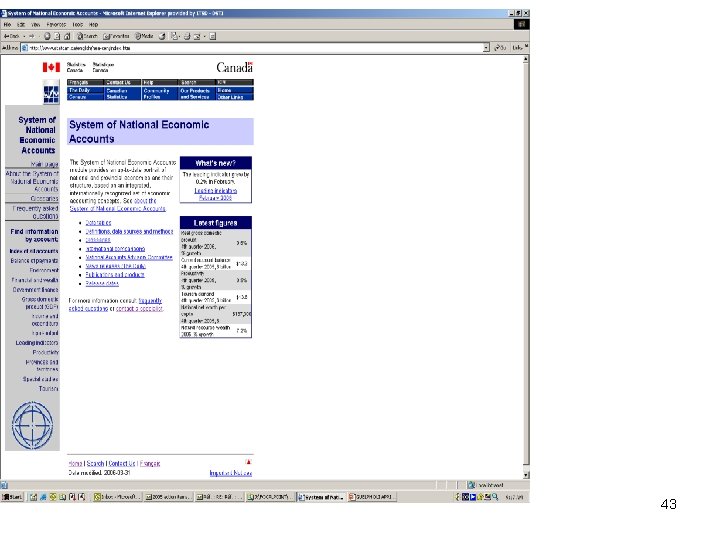The width and height of the screenshot is (720, 540).
Task: Open Definitions, data sources and methods link
Action: [x=129, y=231]
